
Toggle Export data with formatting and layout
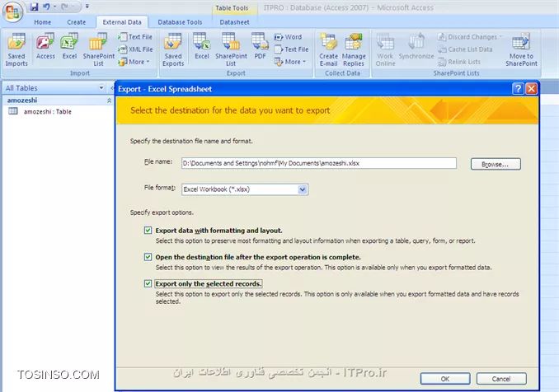148,231
